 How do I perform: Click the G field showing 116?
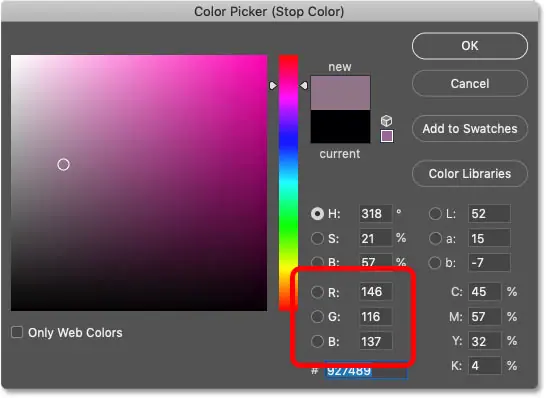coord(376,317)
